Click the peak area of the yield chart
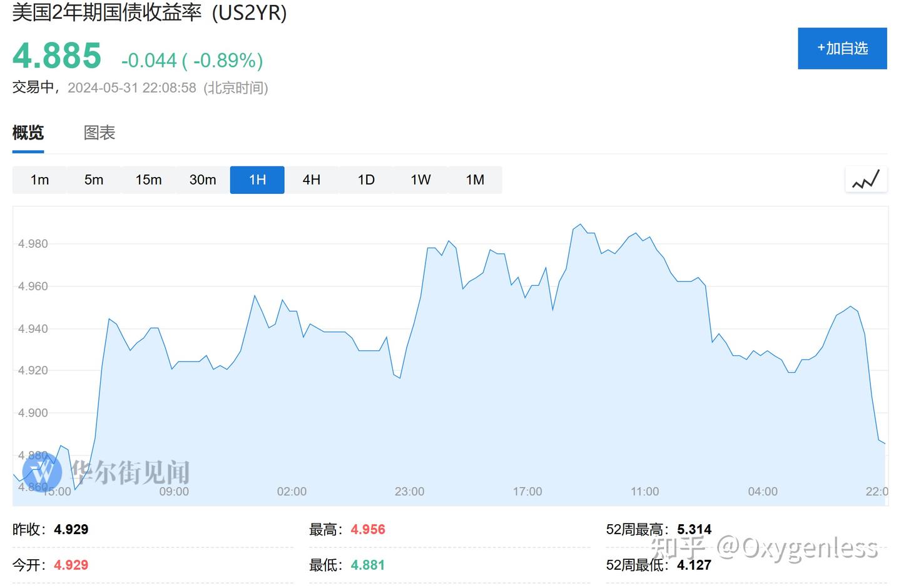The height and width of the screenshot is (588, 901). 579,226
